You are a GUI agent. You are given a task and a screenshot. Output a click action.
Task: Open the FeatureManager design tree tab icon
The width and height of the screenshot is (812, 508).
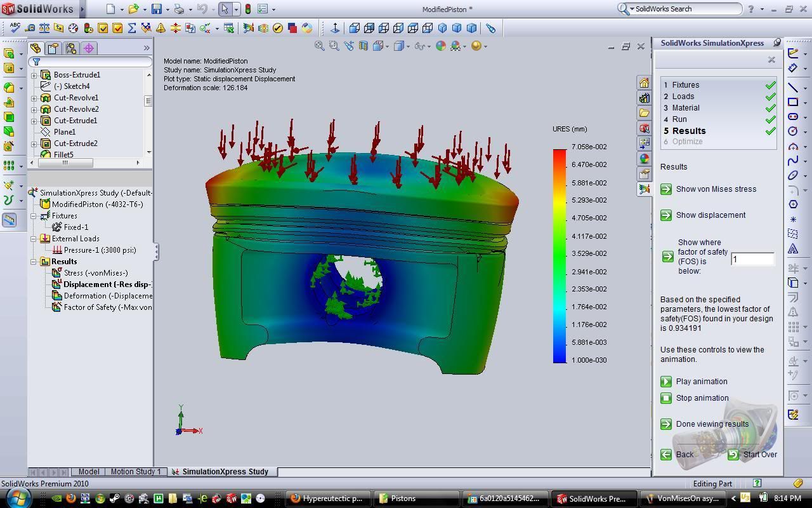[36, 48]
